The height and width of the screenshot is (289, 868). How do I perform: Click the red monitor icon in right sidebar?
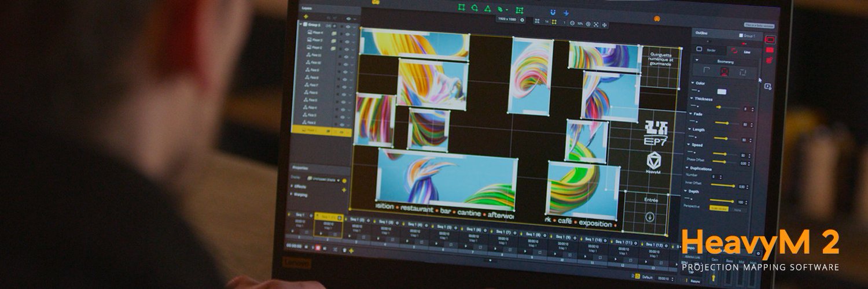click(x=770, y=39)
